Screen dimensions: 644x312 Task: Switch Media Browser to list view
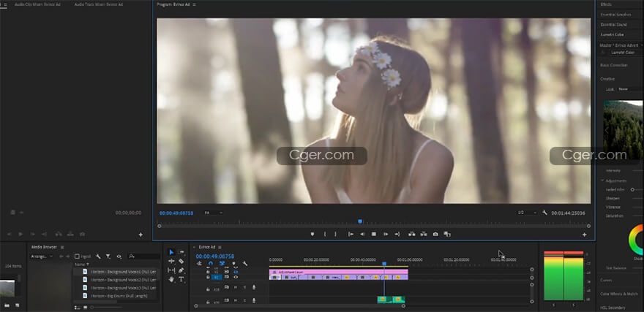[x=78, y=307]
